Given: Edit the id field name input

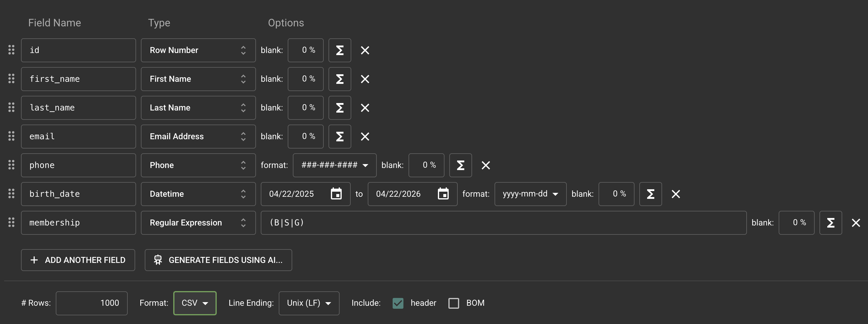Looking at the screenshot, I should click(78, 50).
